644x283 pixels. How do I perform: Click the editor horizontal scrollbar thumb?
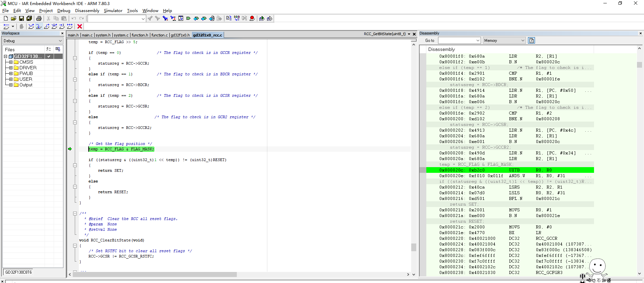click(155, 274)
